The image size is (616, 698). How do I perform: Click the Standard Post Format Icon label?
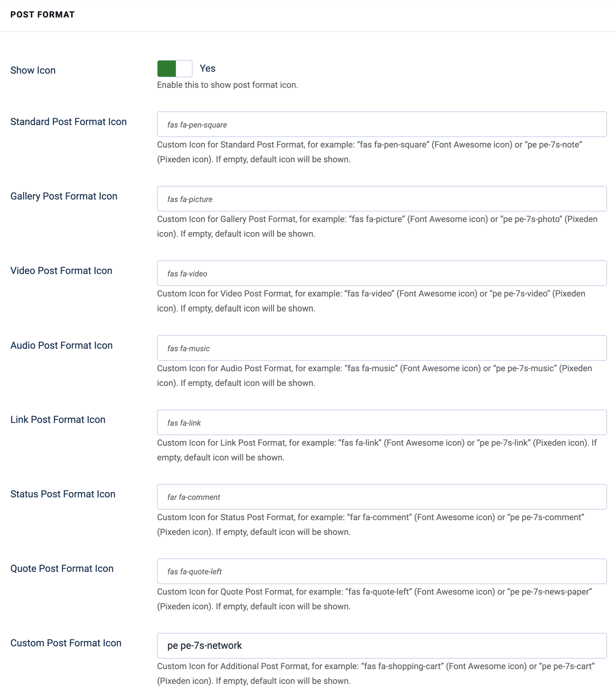pyautogui.click(x=69, y=122)
